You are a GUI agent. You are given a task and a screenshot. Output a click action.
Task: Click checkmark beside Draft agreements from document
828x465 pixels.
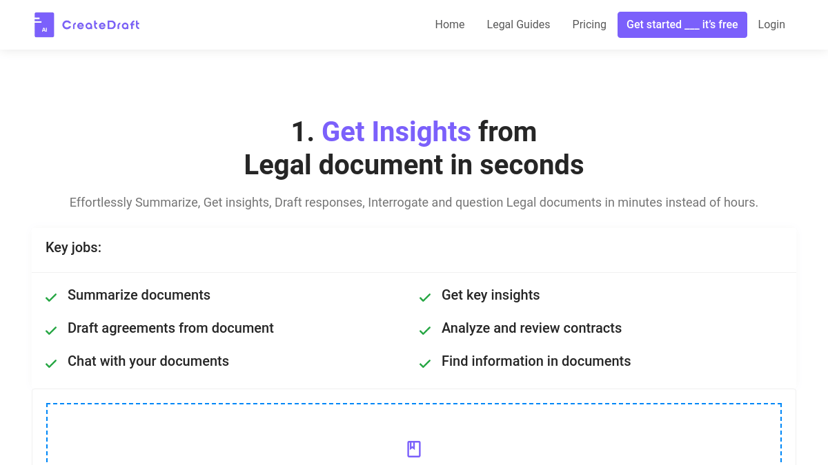pos(51,330)
